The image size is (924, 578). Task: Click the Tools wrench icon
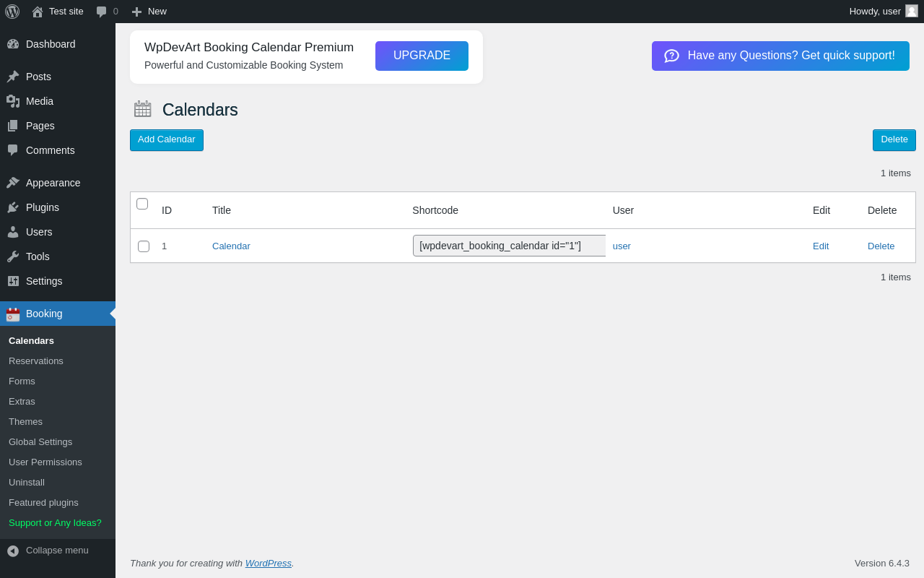13,256
